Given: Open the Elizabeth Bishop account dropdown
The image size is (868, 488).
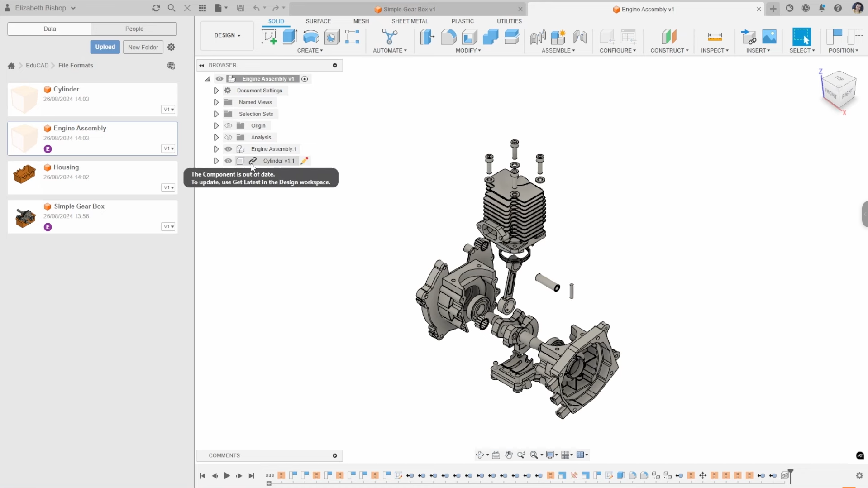Looking at the screenshot, I should coord(45,8).
